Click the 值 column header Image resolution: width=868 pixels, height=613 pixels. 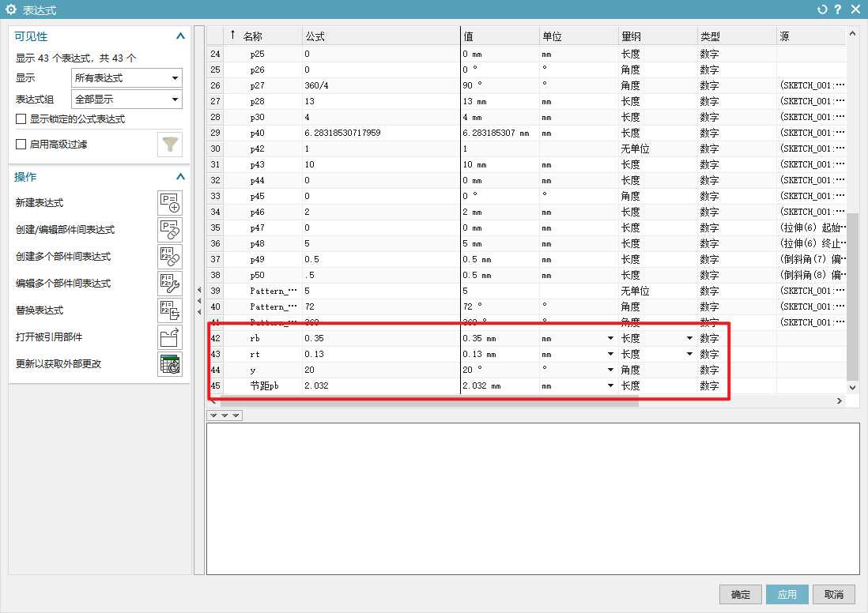click(500, 36)
